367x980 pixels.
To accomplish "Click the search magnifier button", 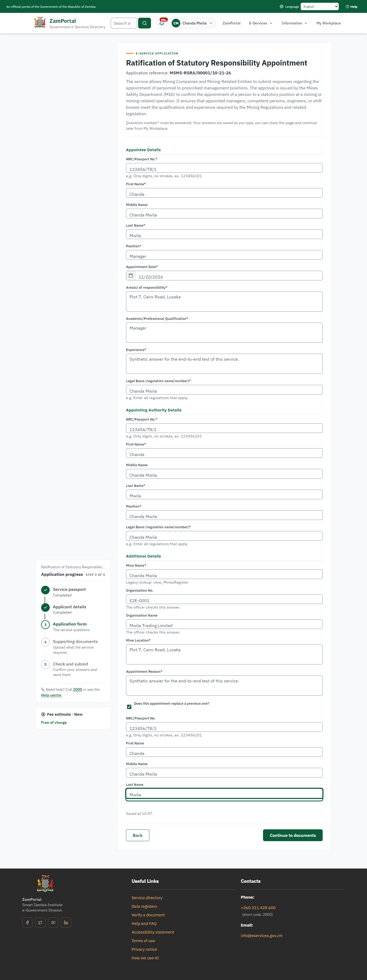I will 144,23.
